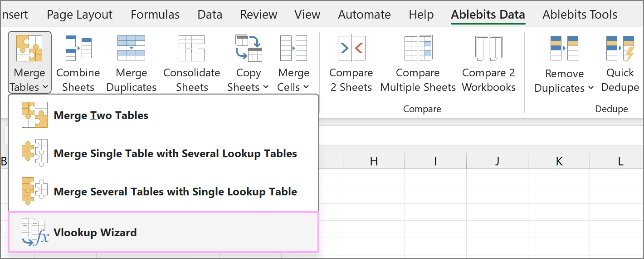The image size is (644, 259).
Task: Click the Compare 2 Workbooks icon
Action: [488, 47]
